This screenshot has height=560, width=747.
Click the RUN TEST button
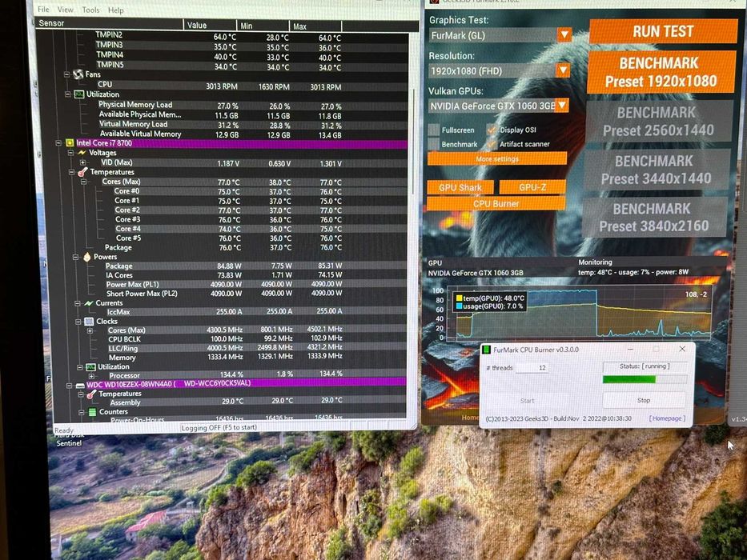pyautogui.click(x=663, y=31)
